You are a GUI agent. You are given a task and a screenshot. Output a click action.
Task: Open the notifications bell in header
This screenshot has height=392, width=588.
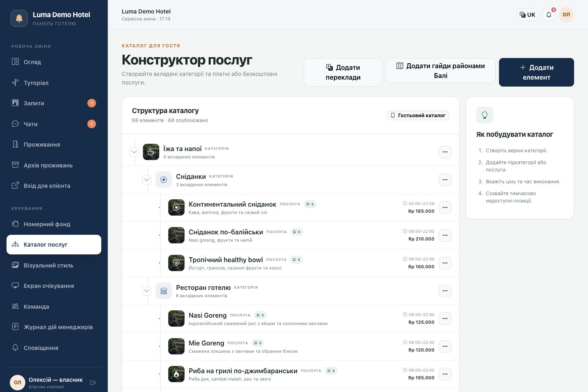tap(549, 15)
